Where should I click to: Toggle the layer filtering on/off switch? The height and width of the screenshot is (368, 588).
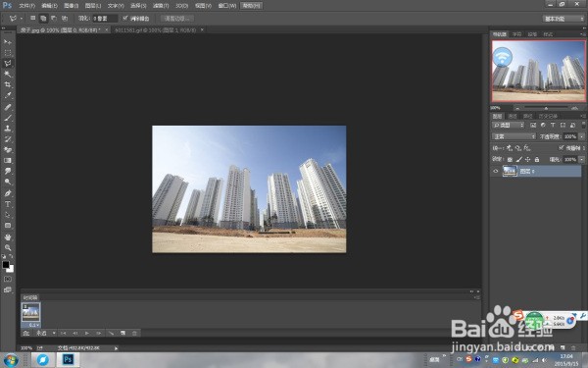point(583,125)
